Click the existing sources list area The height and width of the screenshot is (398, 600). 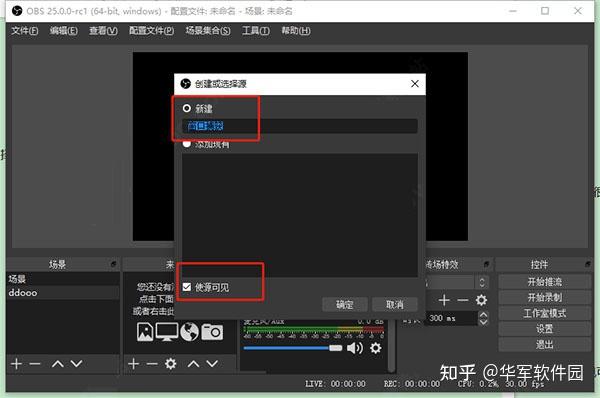300,215
